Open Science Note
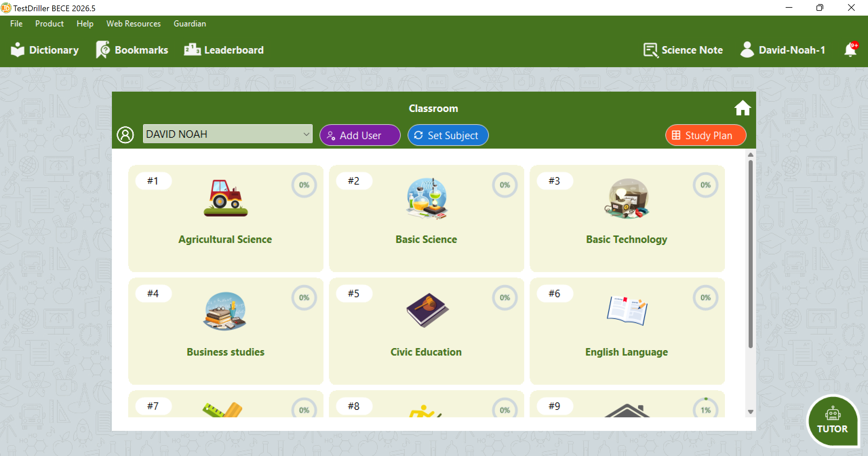Viewport: 868px width, 456px height. tap(683, 50)
